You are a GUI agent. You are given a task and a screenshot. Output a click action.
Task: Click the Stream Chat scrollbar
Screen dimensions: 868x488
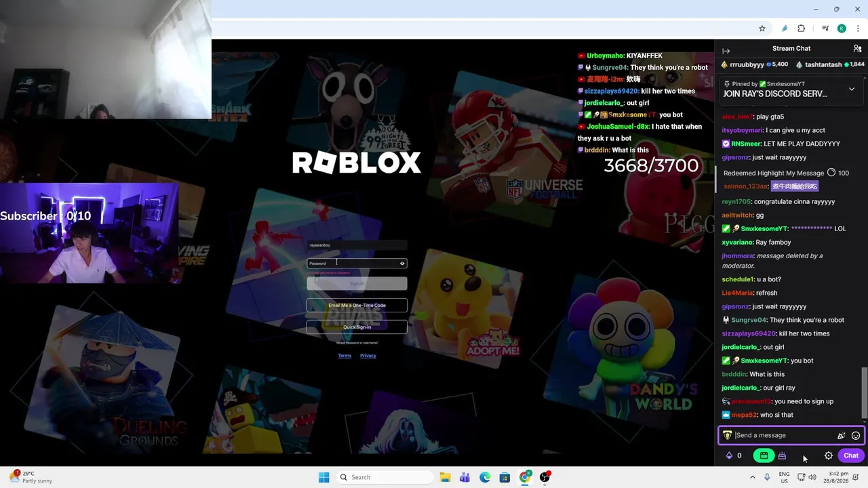click(864, 393)
